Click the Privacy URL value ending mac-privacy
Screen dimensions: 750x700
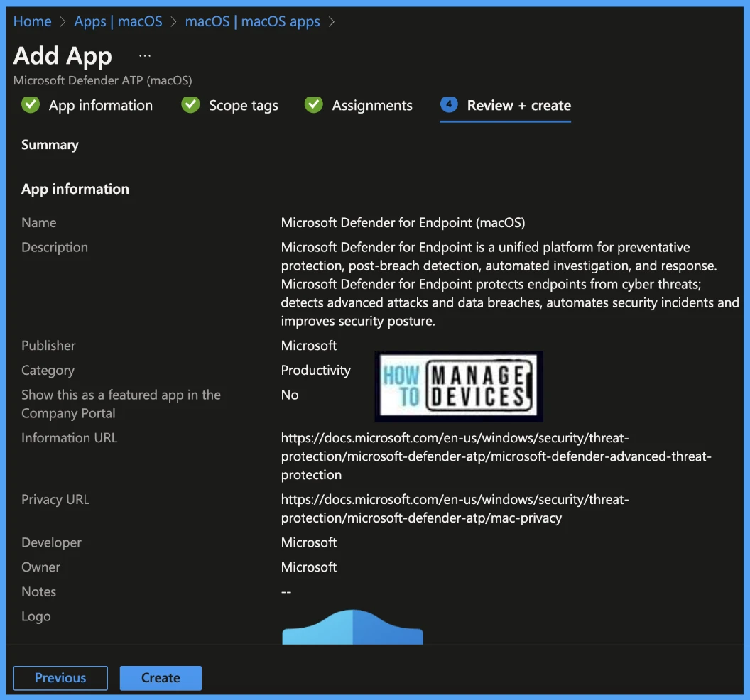point(455,508)
